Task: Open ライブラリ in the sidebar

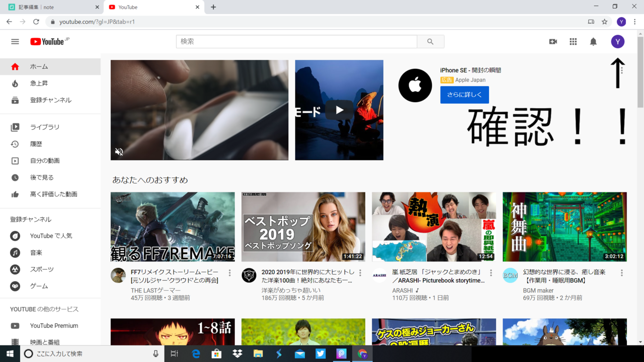Action: pos(50,127)
